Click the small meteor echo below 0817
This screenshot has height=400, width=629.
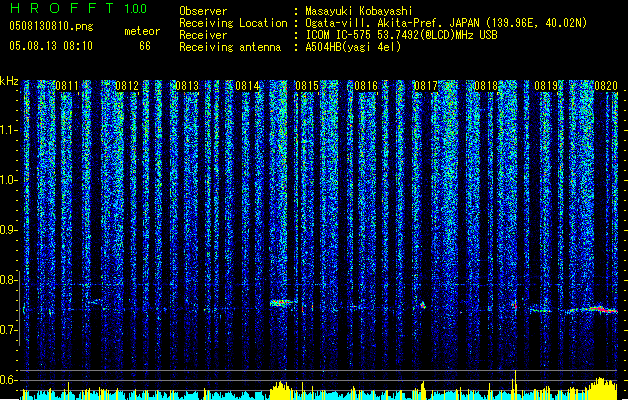[422, 306]
